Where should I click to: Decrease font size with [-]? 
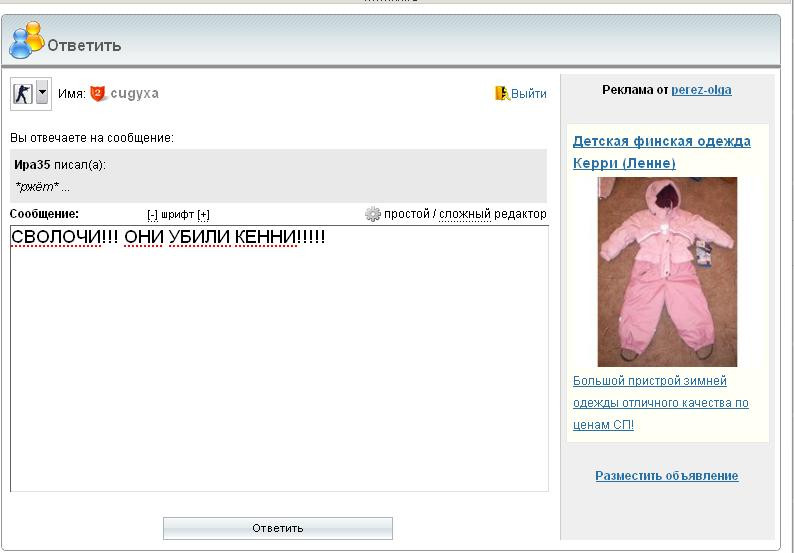point(152,214)
